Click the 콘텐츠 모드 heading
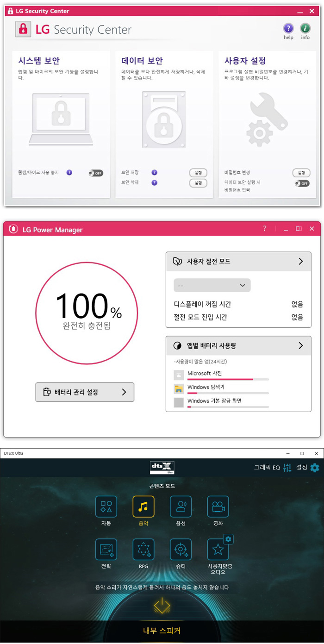Screen dimensions: 324x644 point(162,486)
